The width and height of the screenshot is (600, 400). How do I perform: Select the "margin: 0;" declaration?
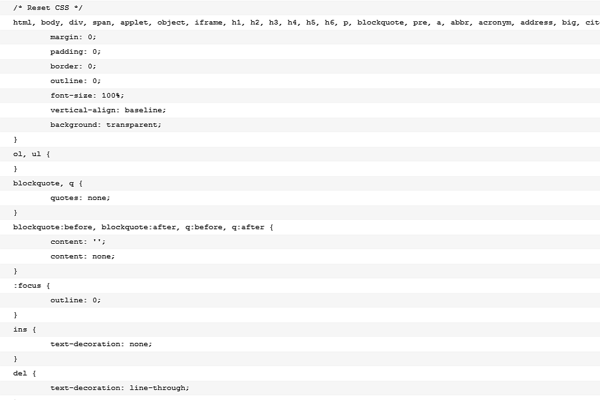[73, 36]
